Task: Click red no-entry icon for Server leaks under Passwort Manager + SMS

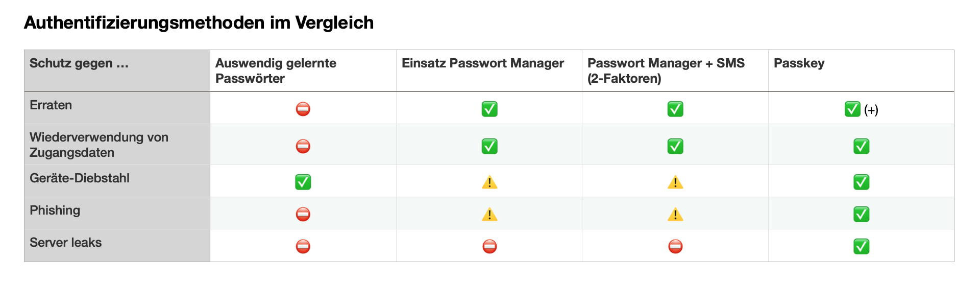Action: point(675,246)
